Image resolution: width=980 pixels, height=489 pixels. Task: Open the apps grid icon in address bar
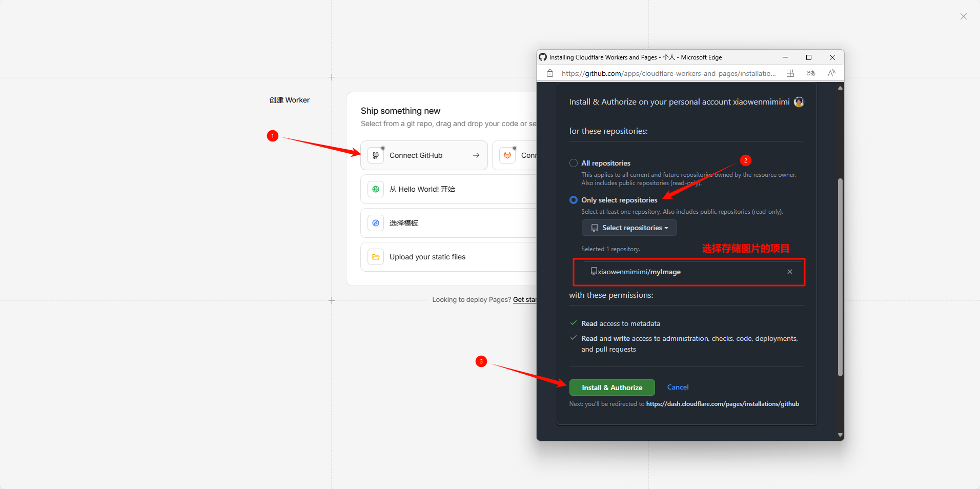[790, 73]
